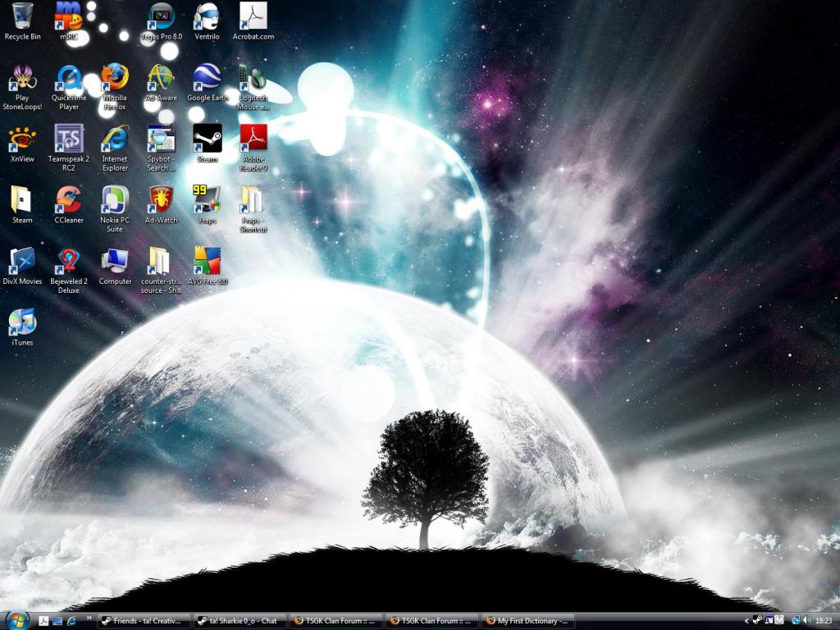Open the Windows Start button
Screen dimensions: 840x630
point(16,620)
